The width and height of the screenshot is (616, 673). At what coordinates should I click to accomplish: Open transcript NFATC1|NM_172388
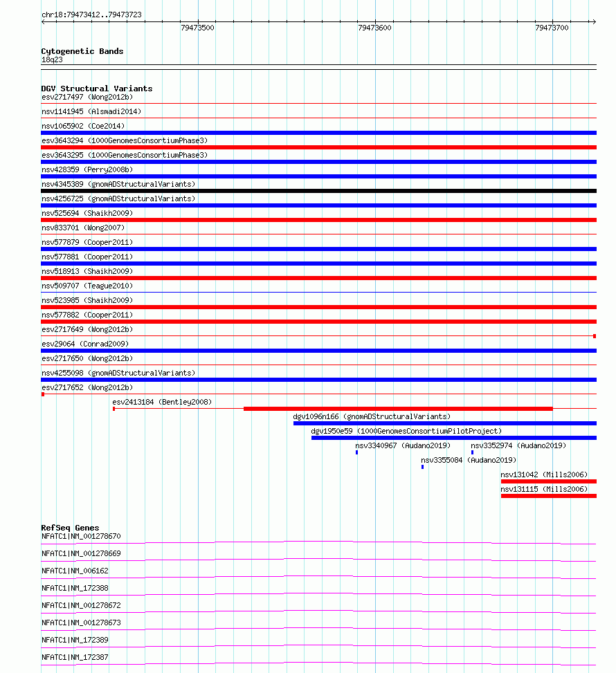(75, 588)
